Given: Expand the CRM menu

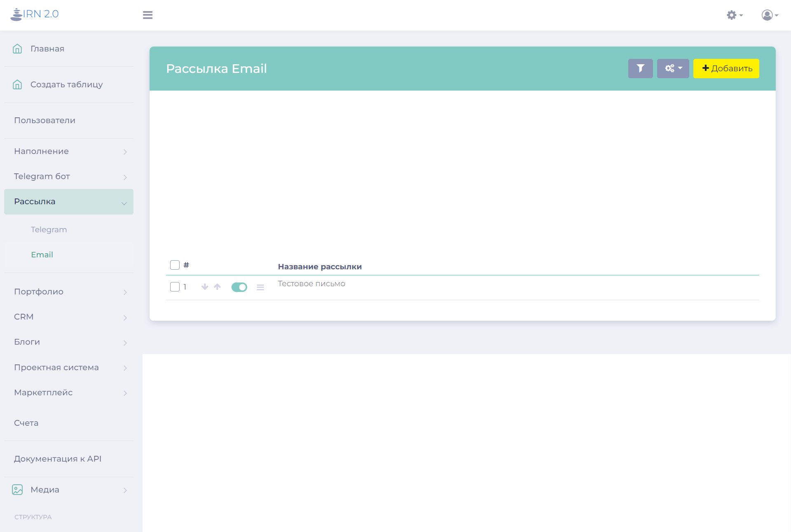Looking at the screenshot, I should pyautogui.click(x=69, y=317).
